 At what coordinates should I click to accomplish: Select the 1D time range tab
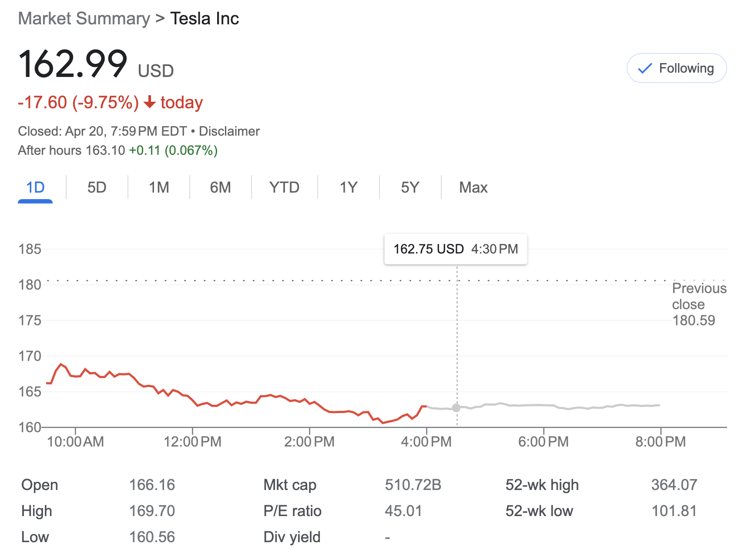[35, 187]
